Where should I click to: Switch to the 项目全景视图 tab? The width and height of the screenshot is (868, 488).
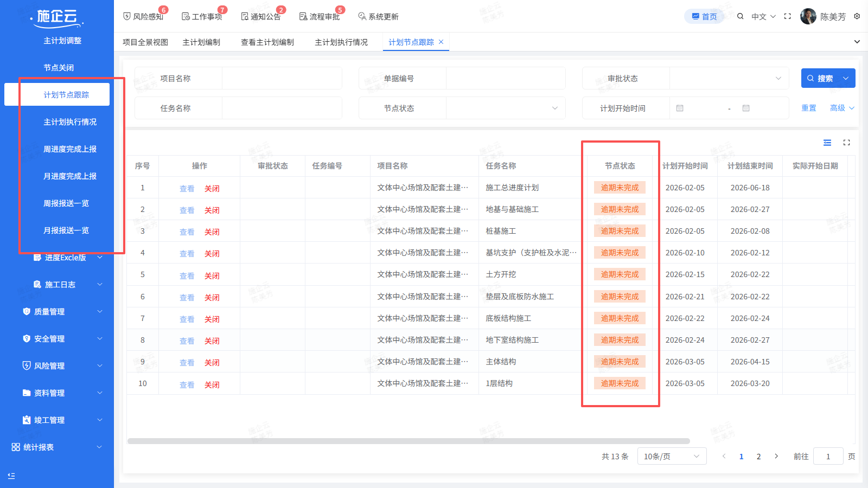(145, 42)
